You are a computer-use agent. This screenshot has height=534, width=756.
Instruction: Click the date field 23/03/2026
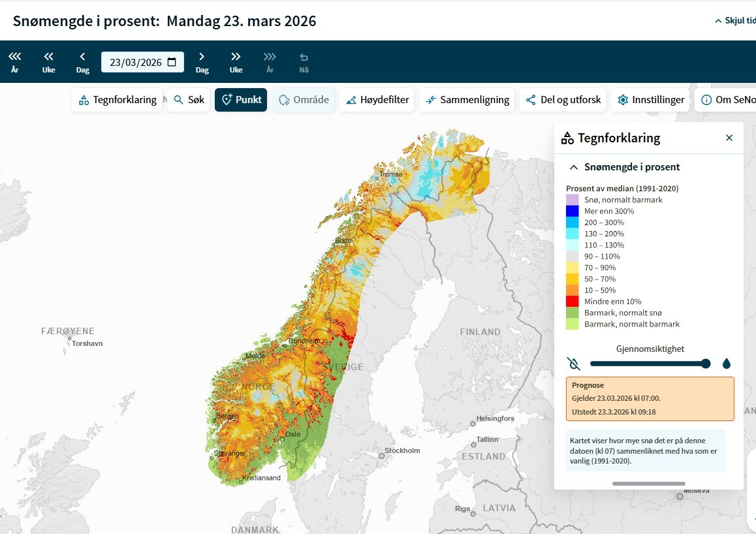142,62
